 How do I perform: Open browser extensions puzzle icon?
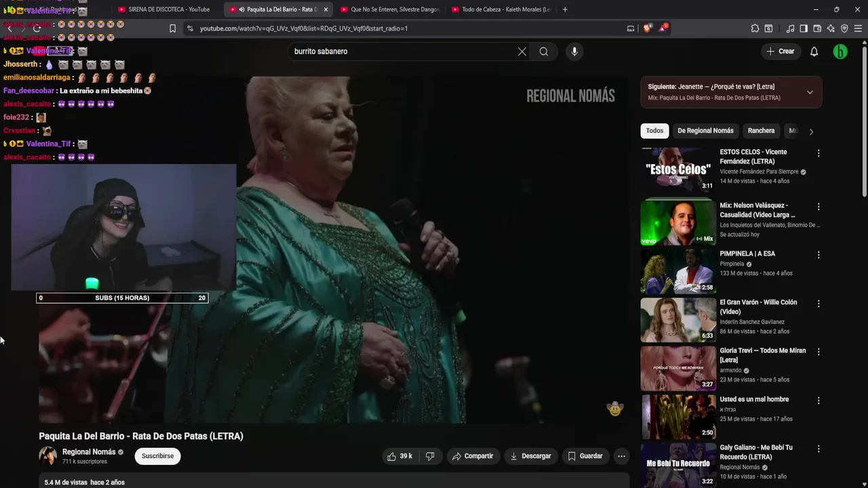[x=755, y=28]
